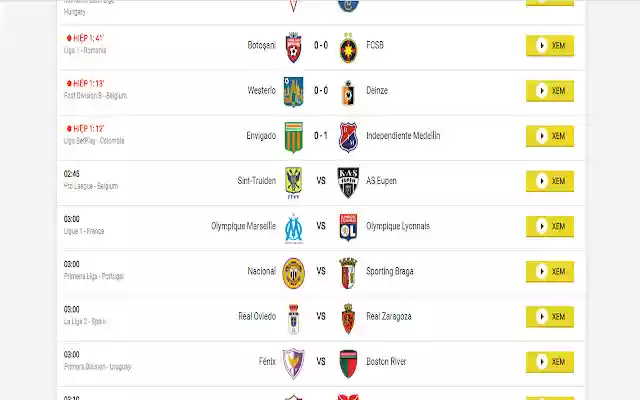Click the Olympique Marseille logo
Viewport: 640px width, 400px height.
(x=293, y=226)
